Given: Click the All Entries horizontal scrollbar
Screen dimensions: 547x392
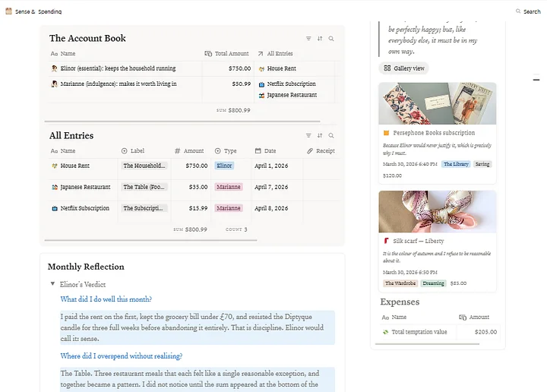Looking at the screenshot, I should 150,240.
